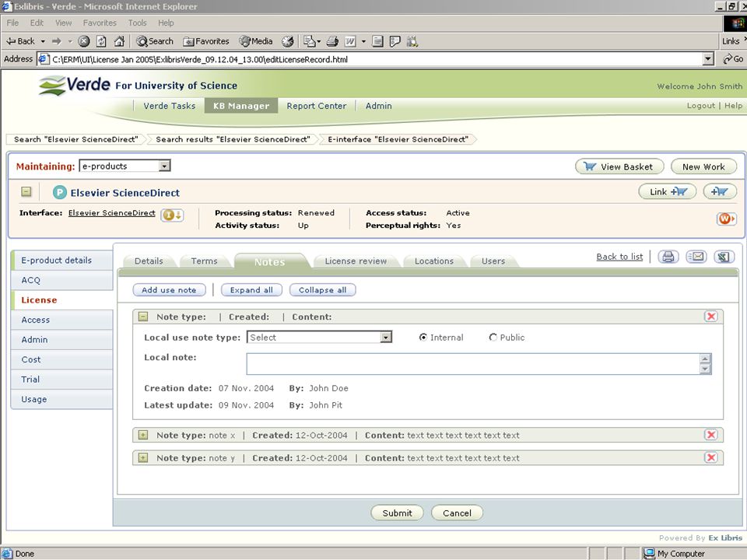Go to browser Home icon
747x560 pixels.
click(119, 41)
